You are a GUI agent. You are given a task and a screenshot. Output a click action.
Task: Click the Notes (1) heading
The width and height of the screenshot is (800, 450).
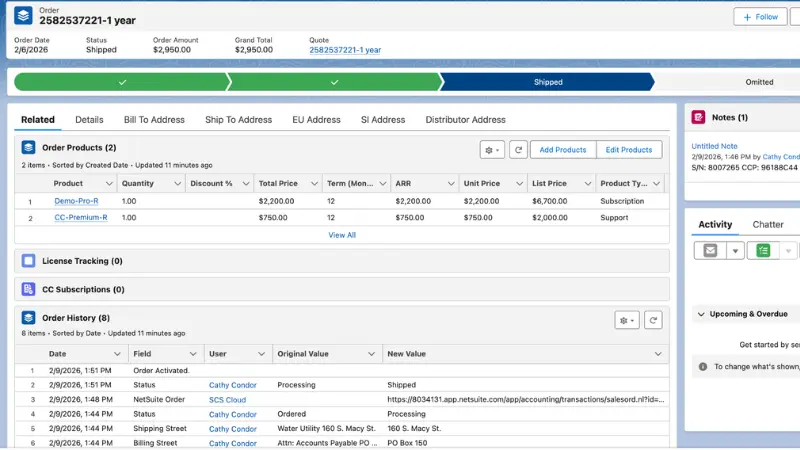[x=730, y=117]
